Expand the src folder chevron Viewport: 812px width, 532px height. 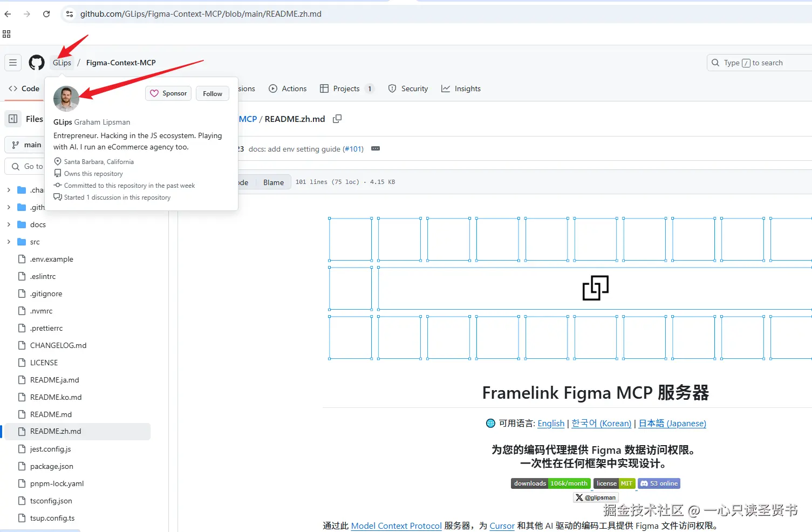pos(9,242)
